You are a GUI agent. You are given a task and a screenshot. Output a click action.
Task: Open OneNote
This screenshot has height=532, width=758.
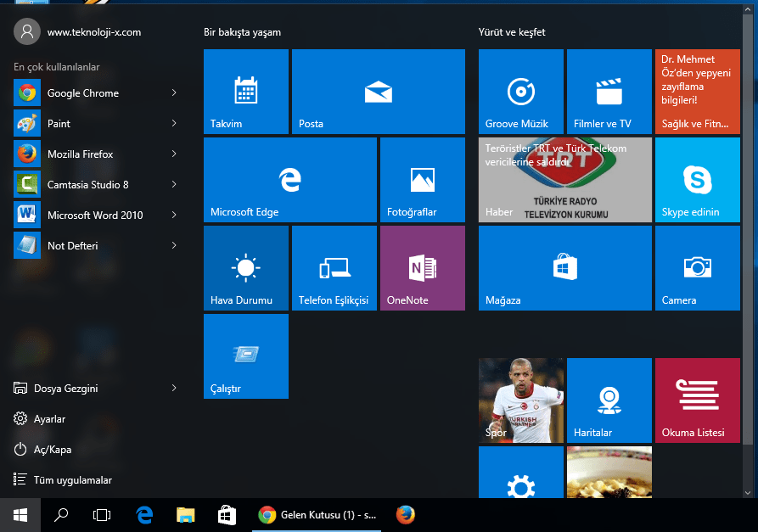(422, 267)
